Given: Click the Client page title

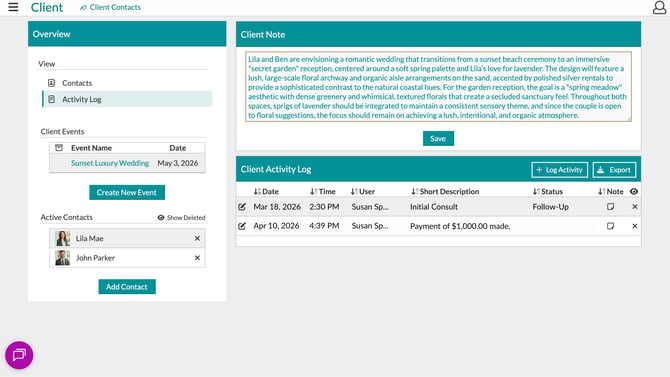Looking at the screenshot, I should tap(47, 7).
